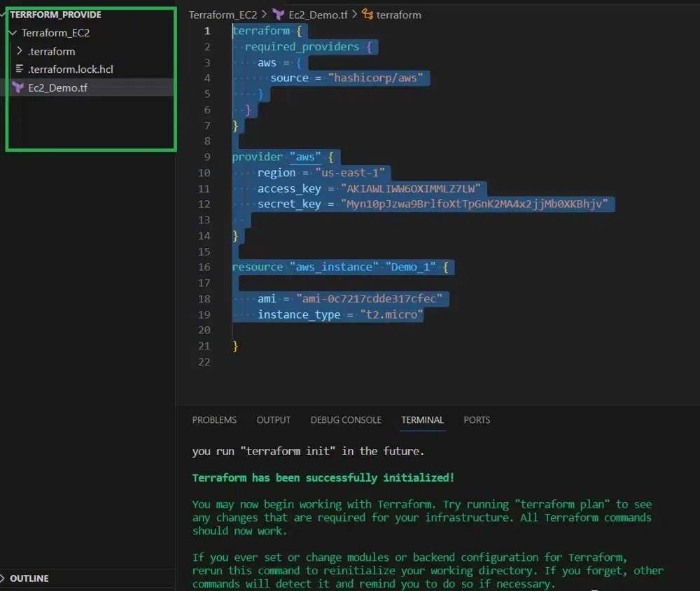Click Terraform_EC2 in the breadcrumb bar

[x=223, y=14]
